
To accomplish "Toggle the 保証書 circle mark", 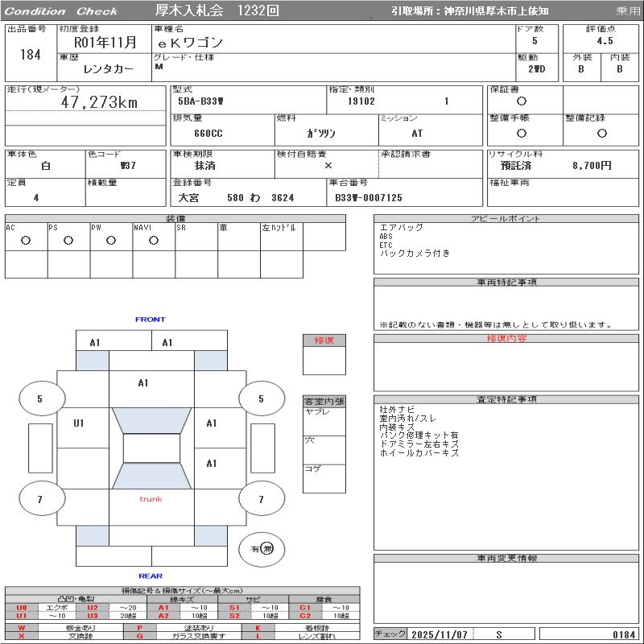I will 522,101.
